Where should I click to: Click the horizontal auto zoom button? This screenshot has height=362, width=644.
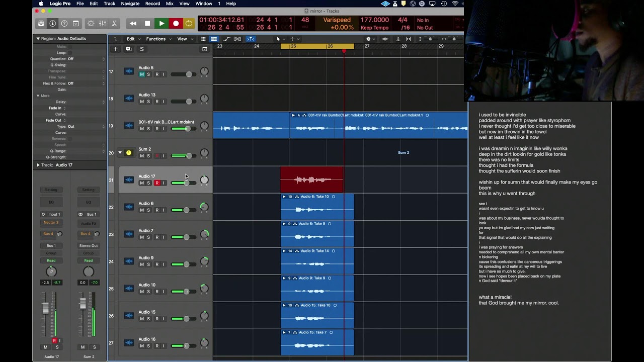(x=409, y=39)
